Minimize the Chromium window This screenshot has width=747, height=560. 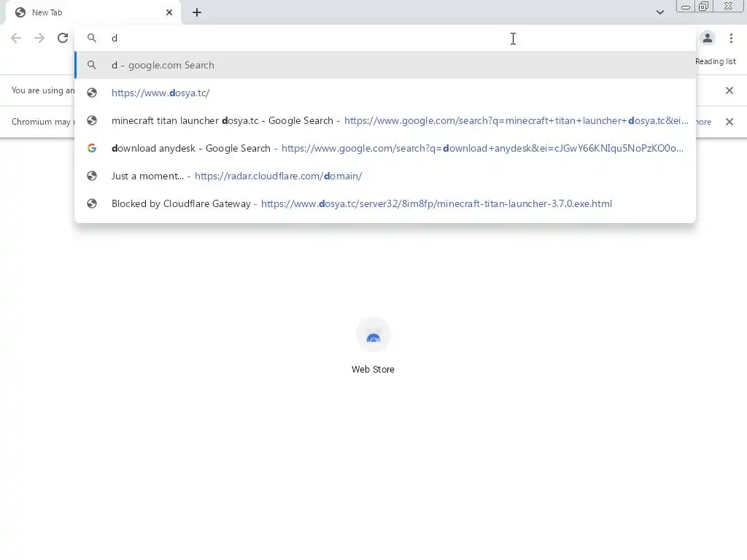[x=686, y=7]
